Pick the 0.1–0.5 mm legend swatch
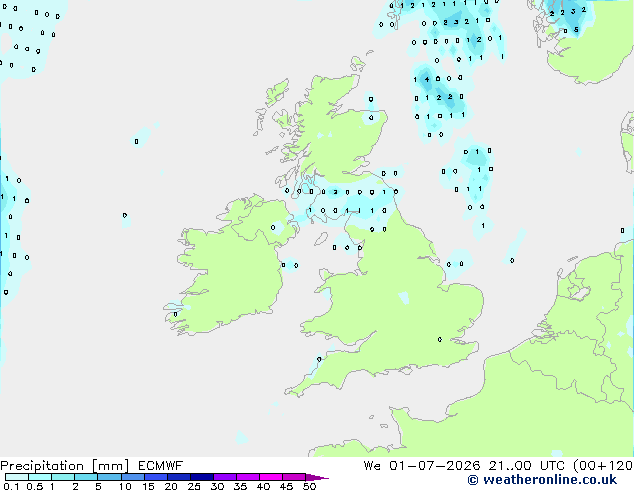Viewport: 634px width, 490px height. tap(17, 477)
